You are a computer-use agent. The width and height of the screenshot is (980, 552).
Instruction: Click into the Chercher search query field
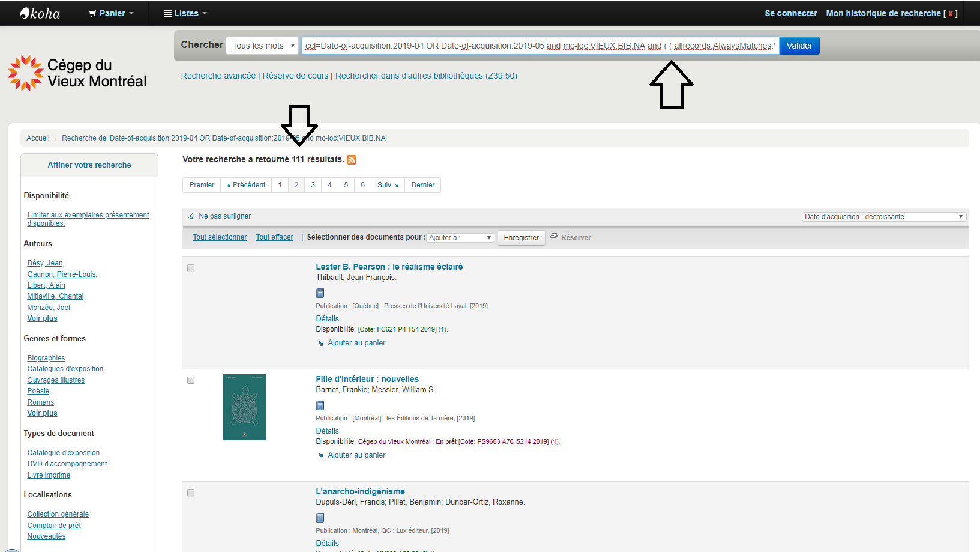point(540,46)
